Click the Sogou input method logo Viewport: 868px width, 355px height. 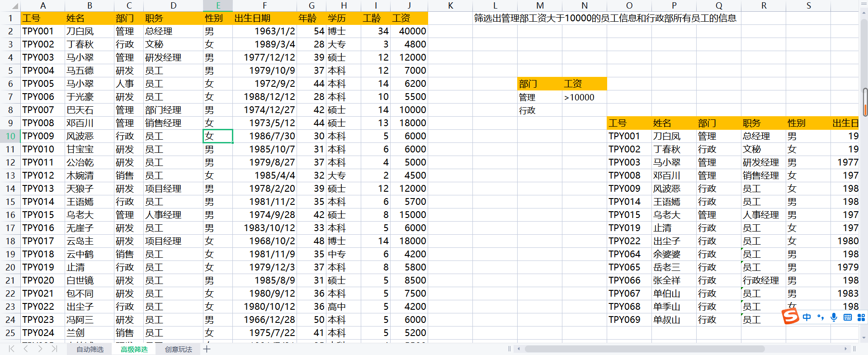790,316
